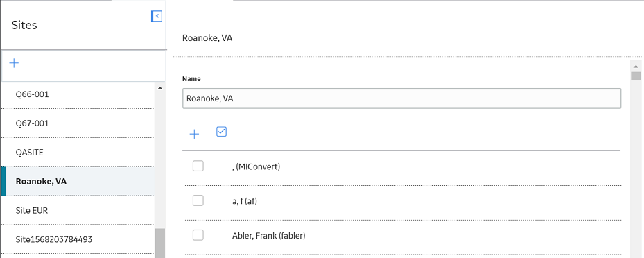644x258 pixels.
Task: Check the box for , (MIConvert)
Action: click(x=198, y=166)
